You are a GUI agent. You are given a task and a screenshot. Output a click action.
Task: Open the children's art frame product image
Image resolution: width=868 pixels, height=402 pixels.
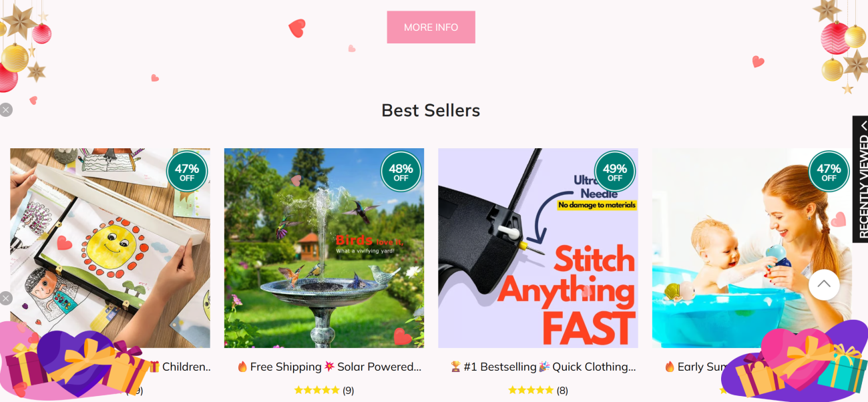[110, 248]
